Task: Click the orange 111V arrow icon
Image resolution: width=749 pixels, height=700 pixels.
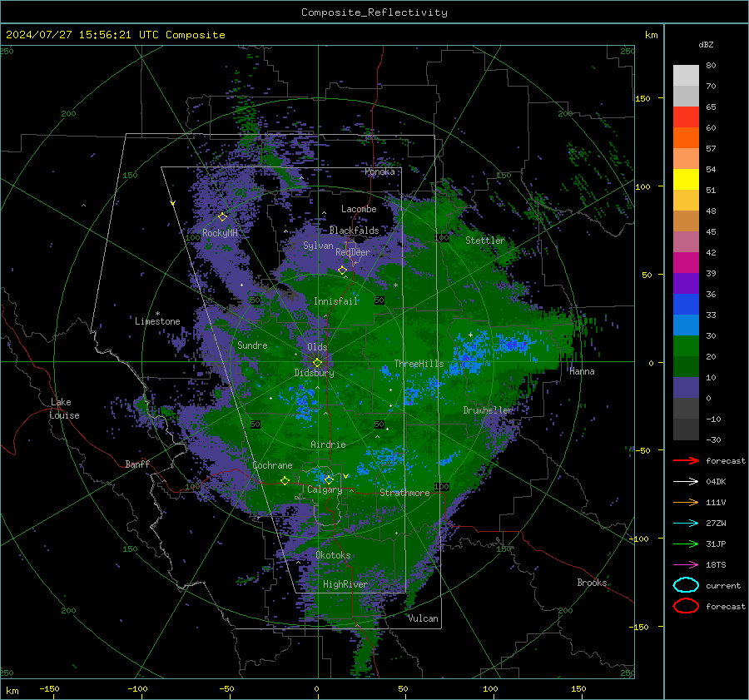Action: pyautogui.click(x=686, y=502)
